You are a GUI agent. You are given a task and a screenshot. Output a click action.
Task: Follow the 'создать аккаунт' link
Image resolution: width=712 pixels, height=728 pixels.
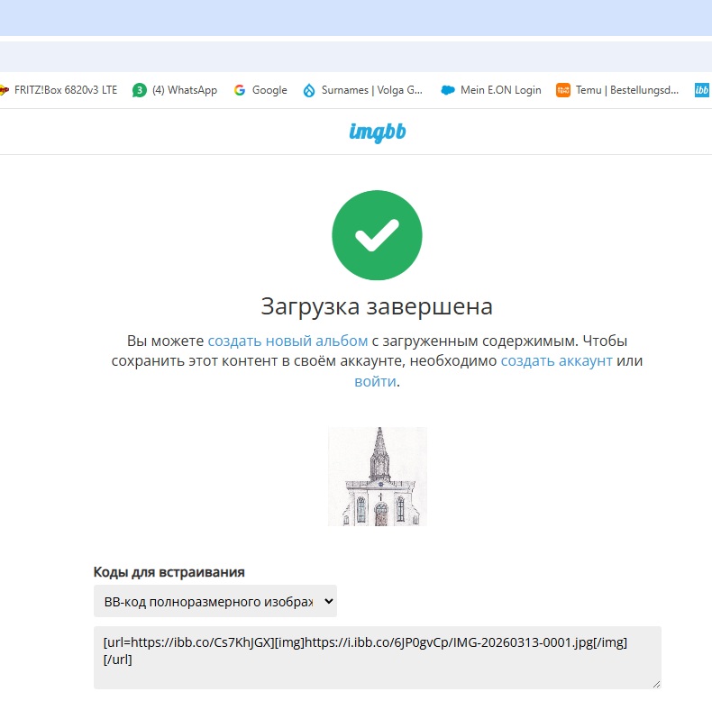click(x=556, y=360)
